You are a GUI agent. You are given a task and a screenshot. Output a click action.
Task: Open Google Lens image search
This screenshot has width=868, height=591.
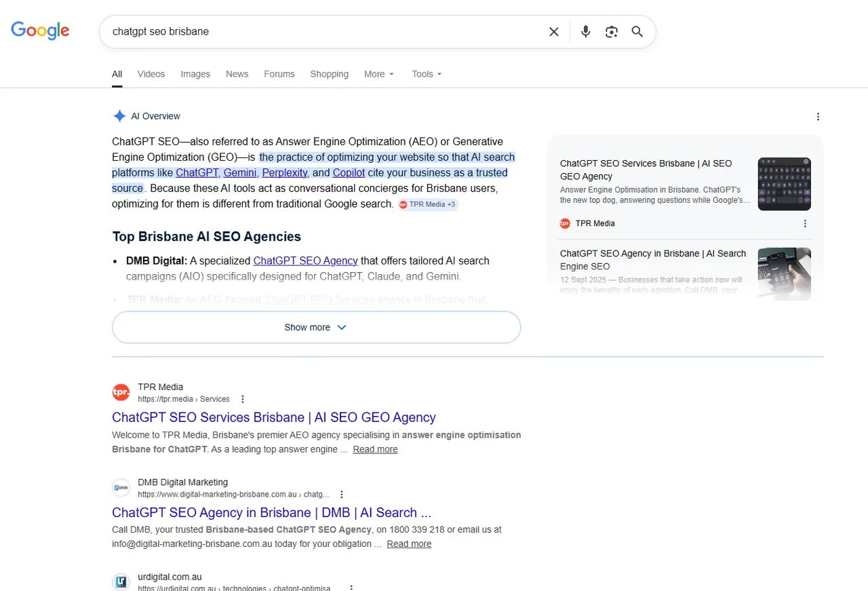coord(612,32)
